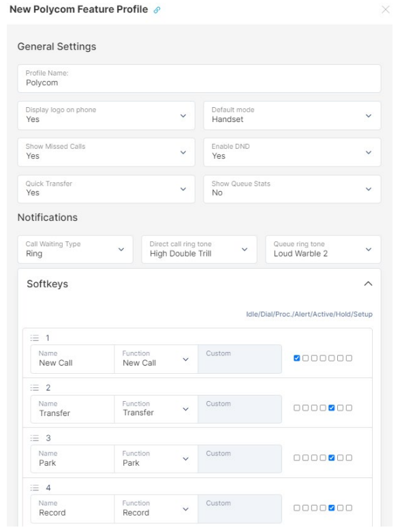
Task: Open the Function dropdown for Transfer
Action: (156, 409)
